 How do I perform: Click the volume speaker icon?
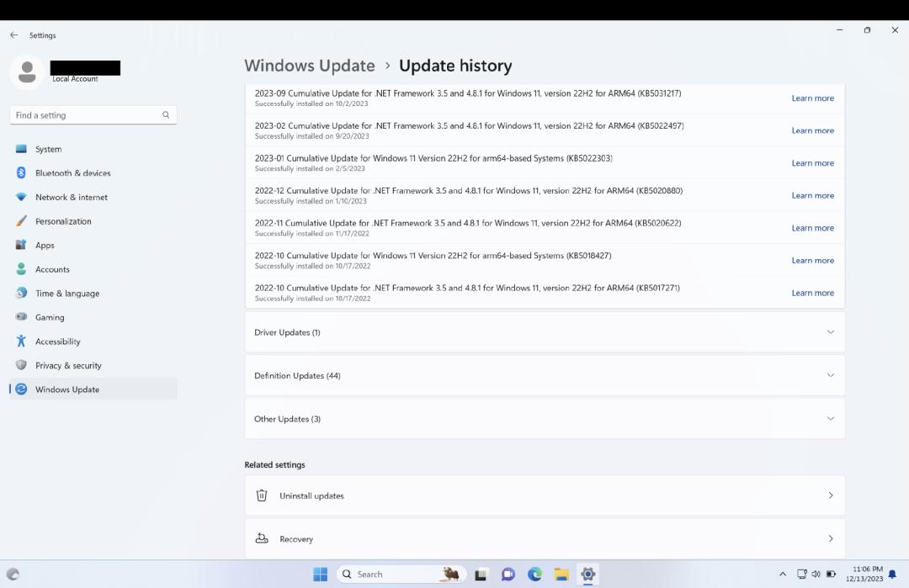point(816,574)
